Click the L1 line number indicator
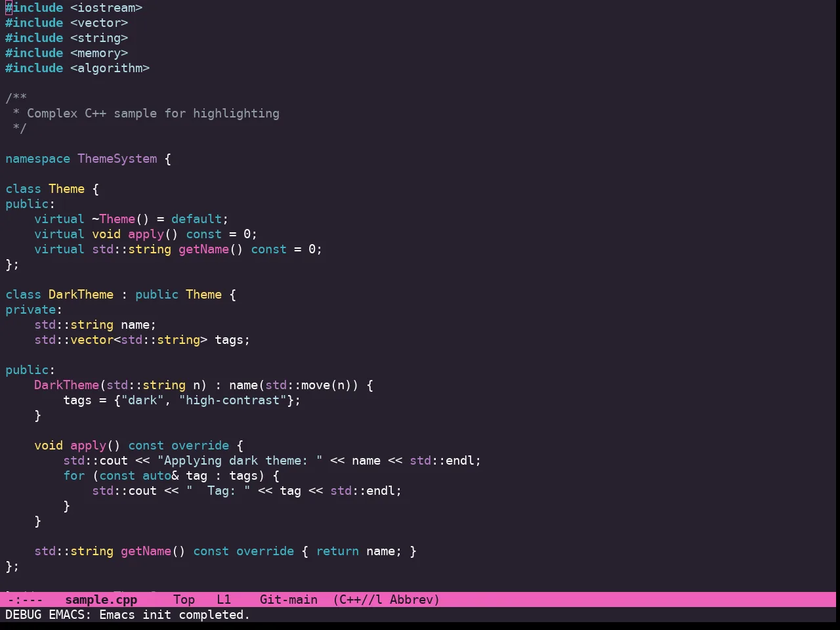 [x=224, y=600]
